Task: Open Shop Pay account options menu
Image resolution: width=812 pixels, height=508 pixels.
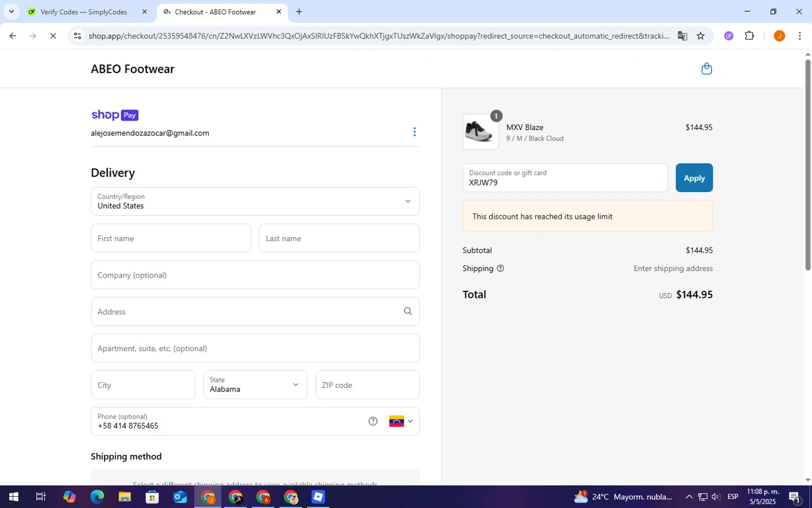Action: pos(415,132)
